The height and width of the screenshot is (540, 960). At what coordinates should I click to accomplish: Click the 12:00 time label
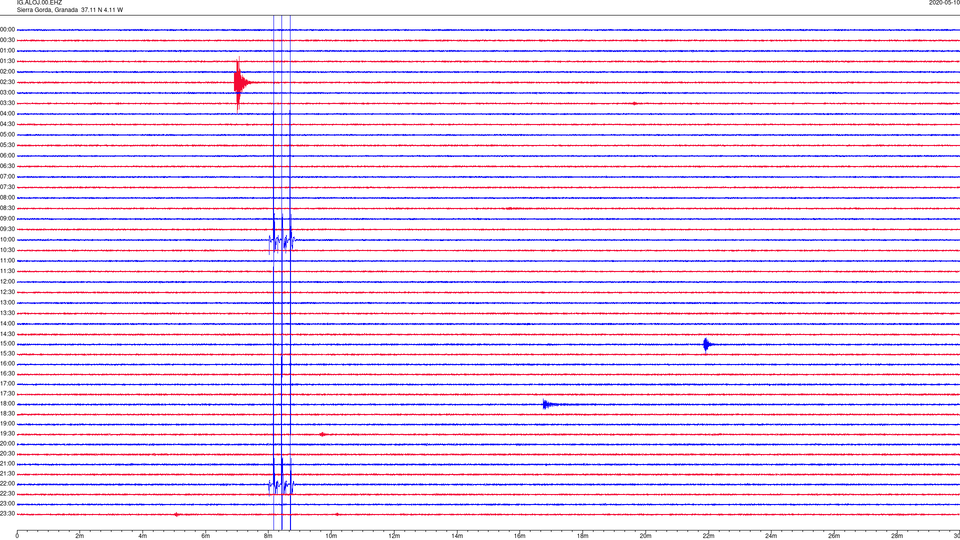click(8, 282)
